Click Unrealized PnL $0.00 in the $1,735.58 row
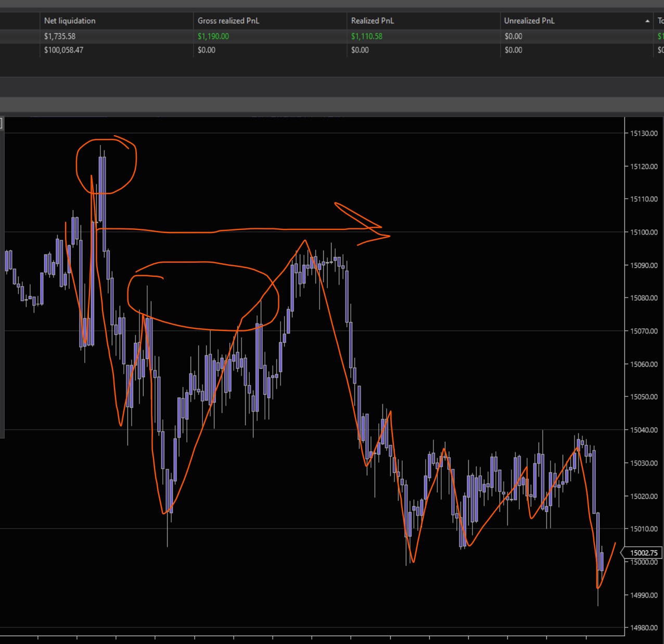 [x=513, y=36]
